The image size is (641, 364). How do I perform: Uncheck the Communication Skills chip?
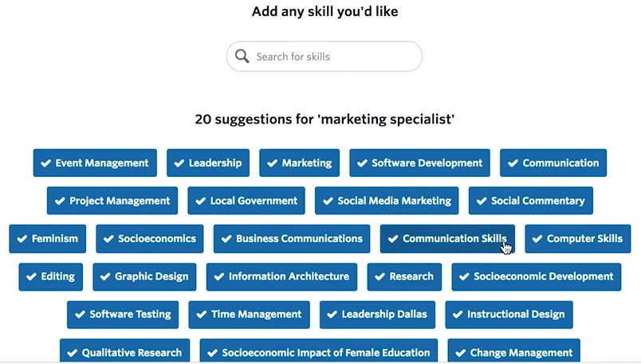point(447,239)
